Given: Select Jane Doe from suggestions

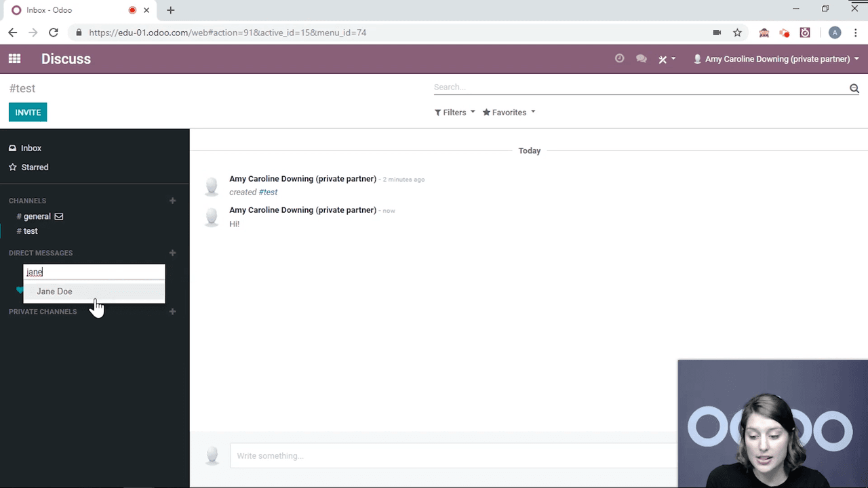Looking at the screenshot, I should coord(55,291).
